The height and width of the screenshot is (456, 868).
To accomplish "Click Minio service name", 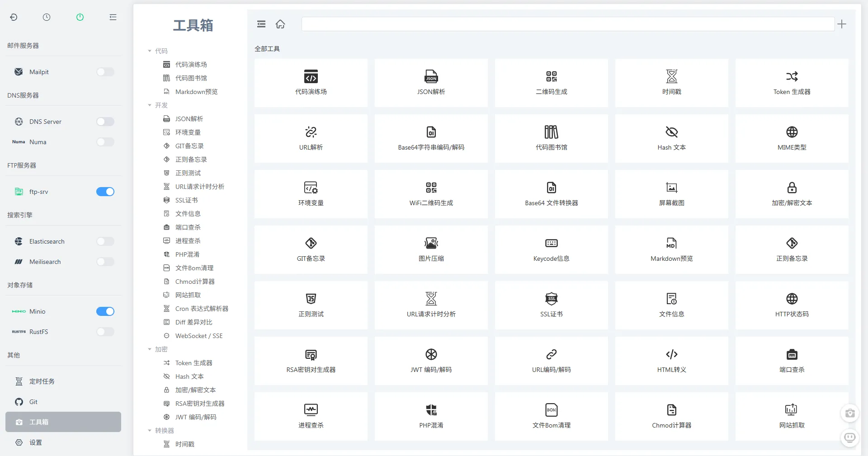I will click(38, 311).
